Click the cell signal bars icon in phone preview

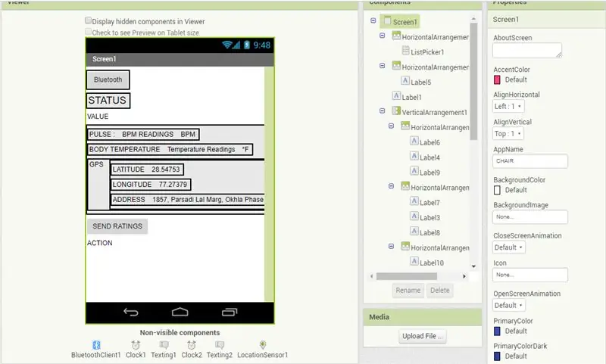point(236,45)
